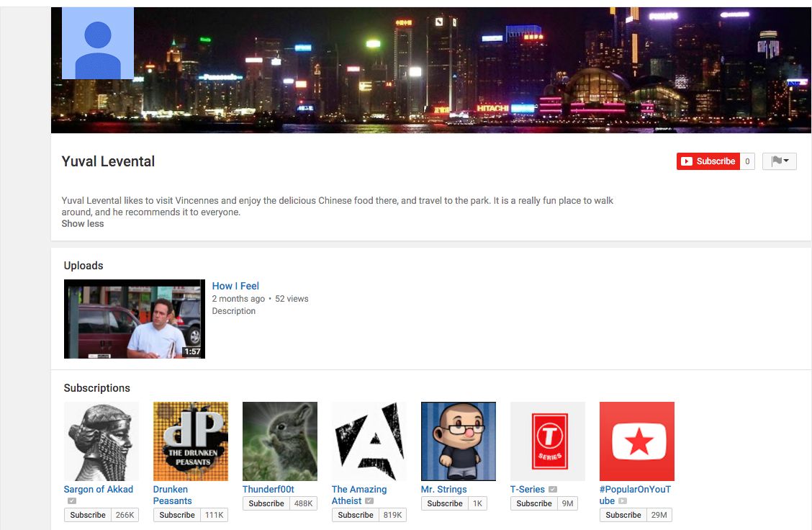Subscribe to Drunken Peasants
The image size is (812, 530).
[176, 515]
